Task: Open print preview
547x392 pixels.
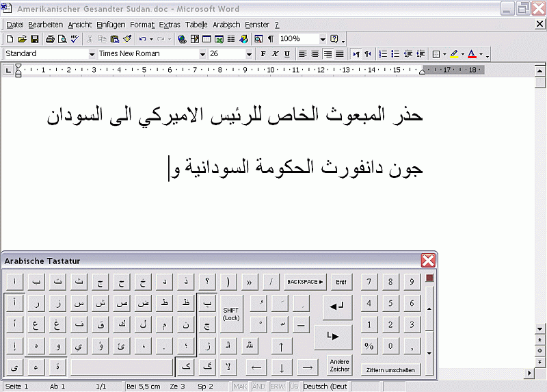Action: (62, 39)
